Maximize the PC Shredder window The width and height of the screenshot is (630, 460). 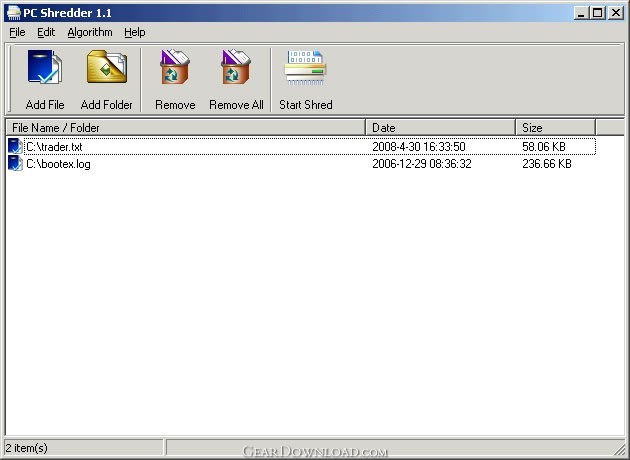pos(597,13)
